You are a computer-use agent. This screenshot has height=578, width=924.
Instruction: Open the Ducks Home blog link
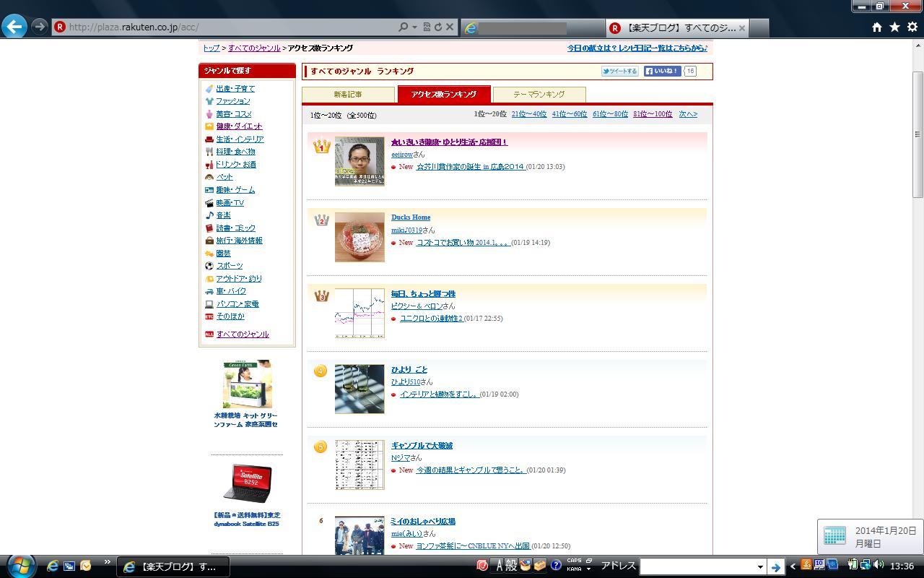click(x=411, y=217)
